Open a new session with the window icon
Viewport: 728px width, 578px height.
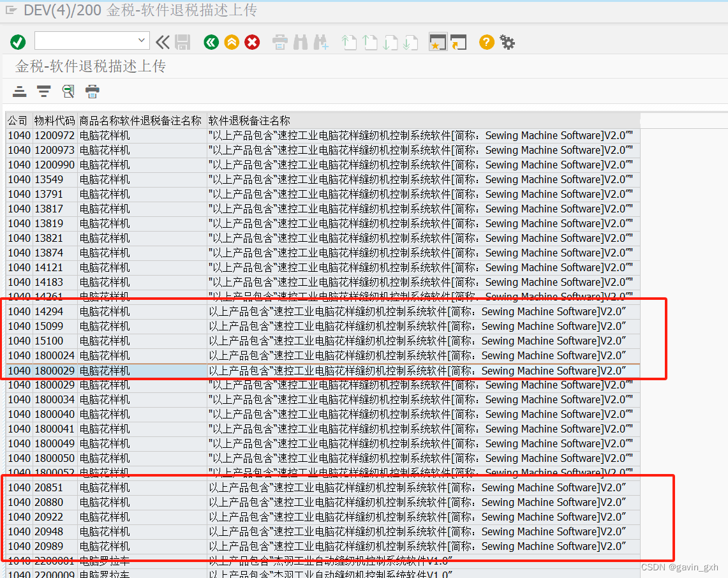pyautogui.click(x=438, y=42)
